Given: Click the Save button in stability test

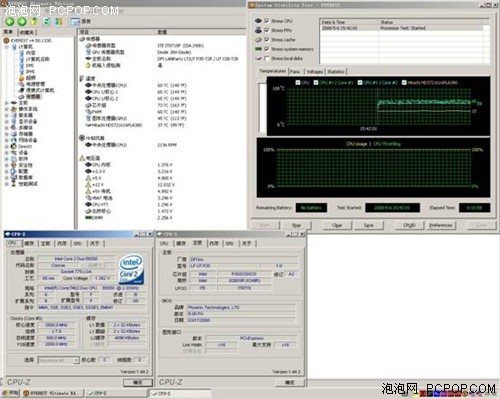Looking at the screenshot, I should pos(369,225).
